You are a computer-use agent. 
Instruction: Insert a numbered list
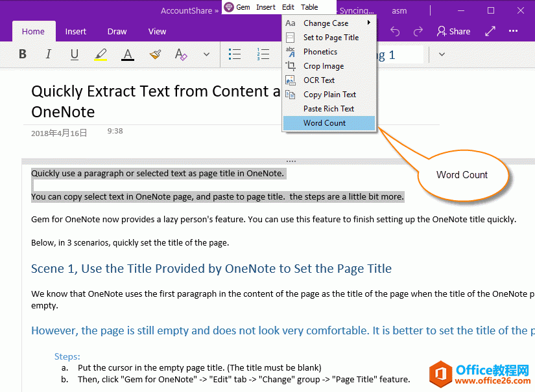(x=263, y=54)
